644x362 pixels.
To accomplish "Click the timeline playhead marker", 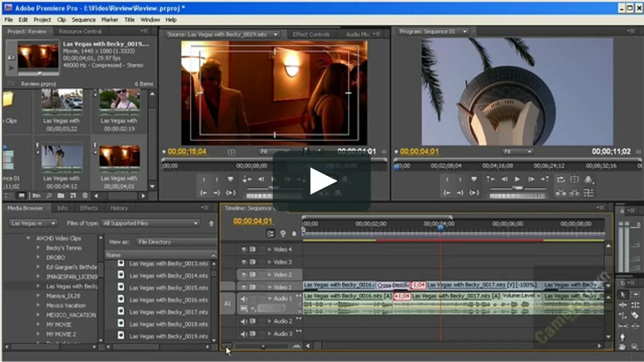I will 440,228.
